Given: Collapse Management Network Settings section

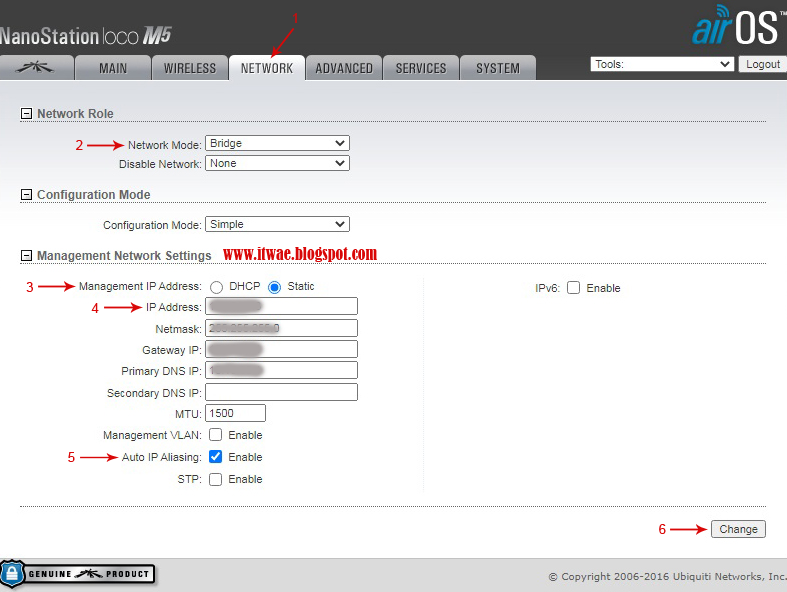Looking at the screenshot, I should [26, 256].
